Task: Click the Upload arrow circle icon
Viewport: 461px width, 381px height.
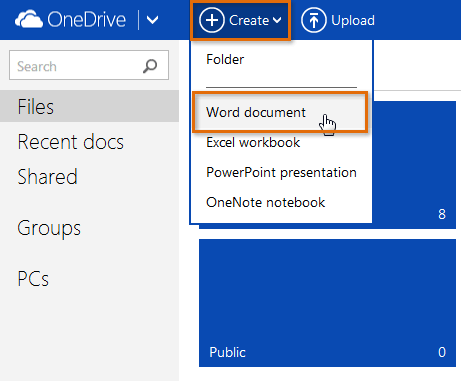Action: point(314,20)
